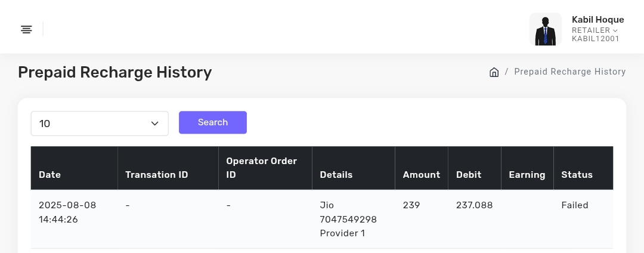Toggle the sidebar hamburger menu icon
The height and width of the screenshot is (253, 644).
tap(26, 29)
